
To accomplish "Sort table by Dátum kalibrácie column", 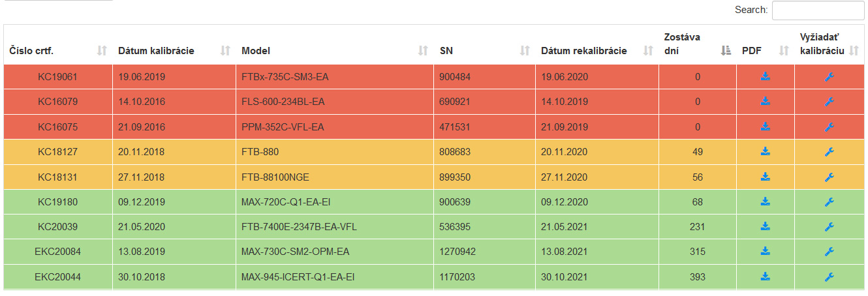I will tap(174, 44).
